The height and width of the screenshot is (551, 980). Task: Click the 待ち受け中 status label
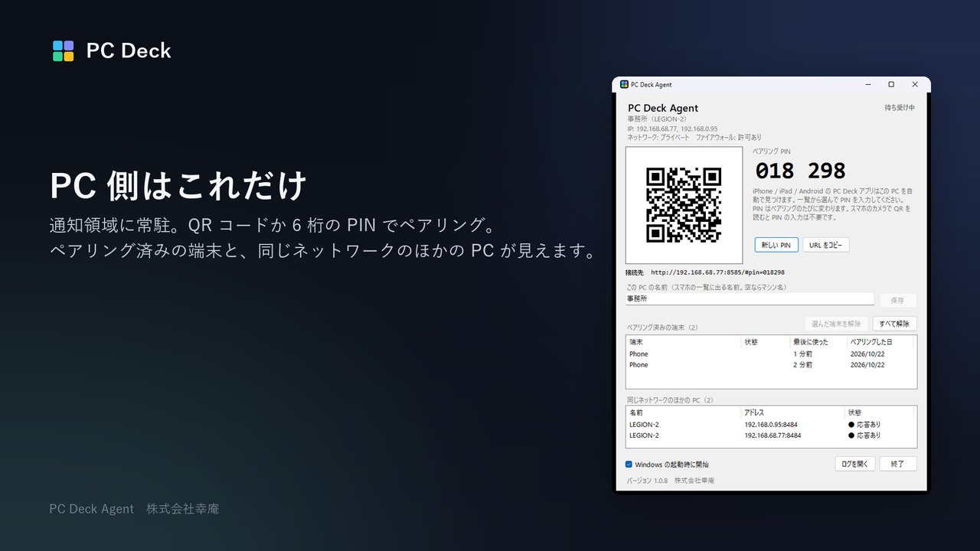click(900, 108)
